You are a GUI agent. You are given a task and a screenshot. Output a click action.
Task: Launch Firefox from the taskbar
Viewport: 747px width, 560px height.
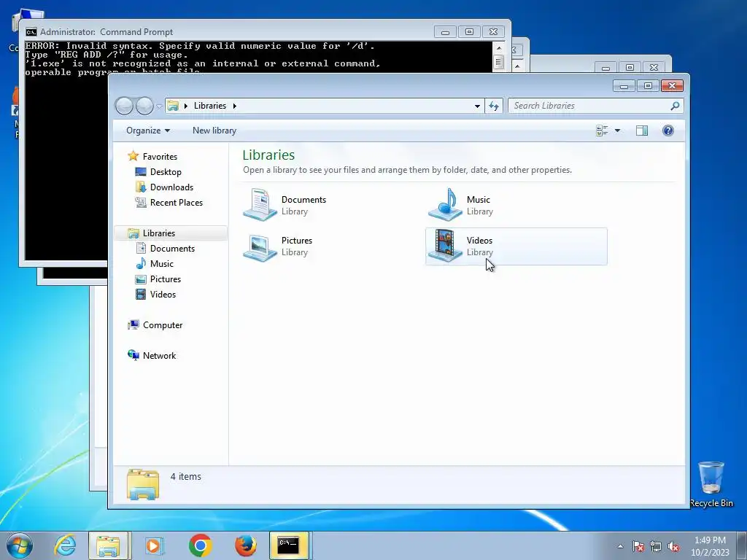(x=246, y=545)
